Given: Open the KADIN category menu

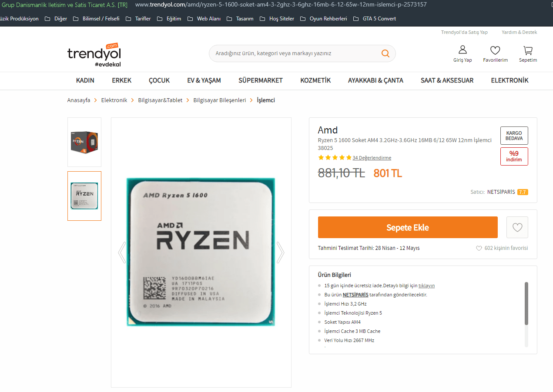Looking at the screenshot, I should tap(85, 80).
